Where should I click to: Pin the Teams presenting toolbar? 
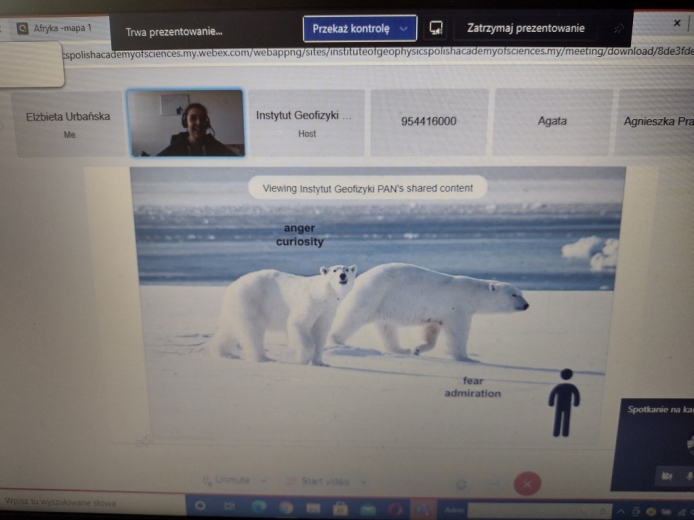[619, 29]
